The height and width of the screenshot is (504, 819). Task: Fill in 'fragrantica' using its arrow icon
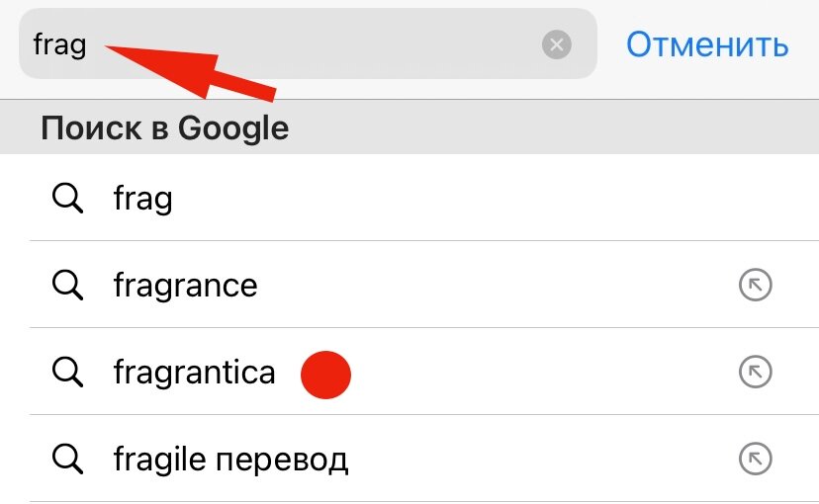pos(755,373)
